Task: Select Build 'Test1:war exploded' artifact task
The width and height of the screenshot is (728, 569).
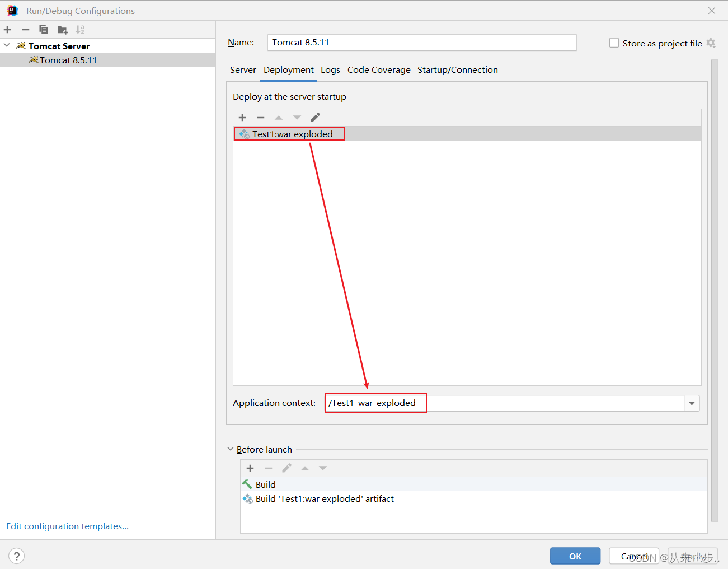Action: click(x=474, y=498)
